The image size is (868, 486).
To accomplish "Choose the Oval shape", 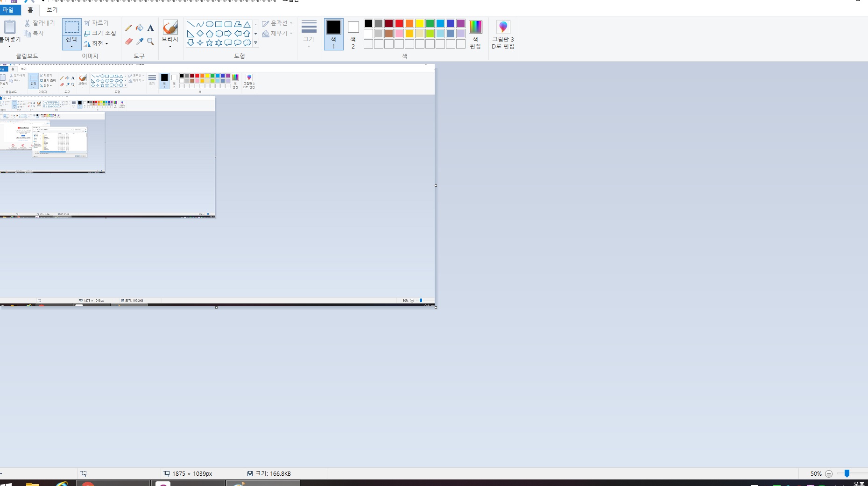I will click(209, 24).
